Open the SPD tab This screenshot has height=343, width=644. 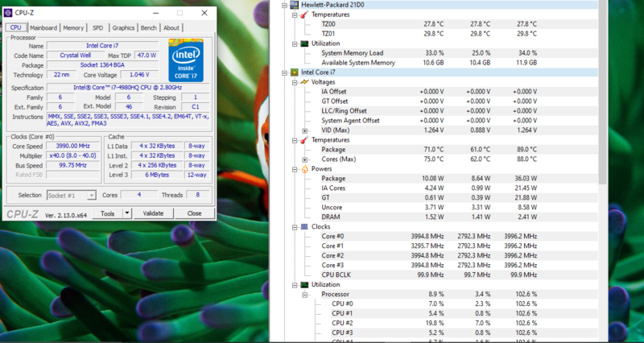click(97, 28)
